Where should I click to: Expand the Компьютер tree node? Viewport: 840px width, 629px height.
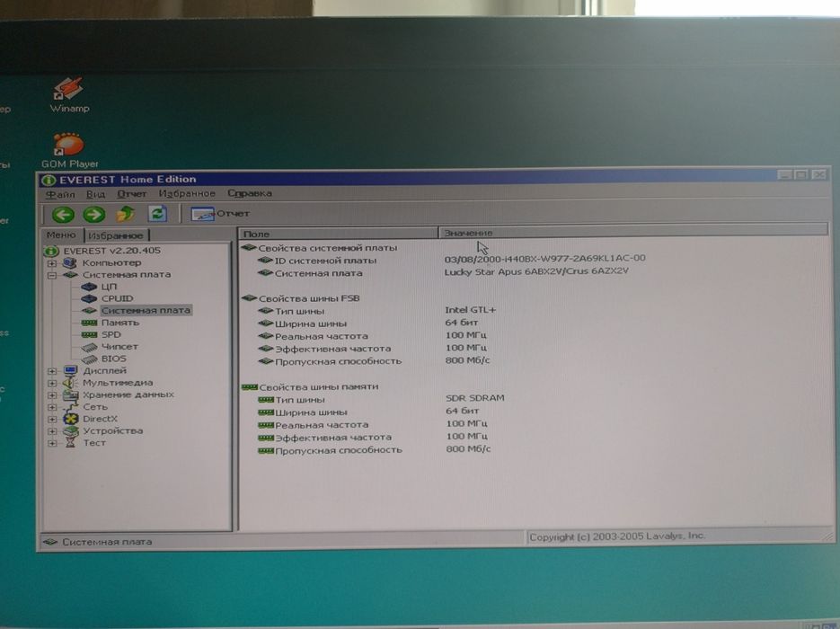click(52, 263)
